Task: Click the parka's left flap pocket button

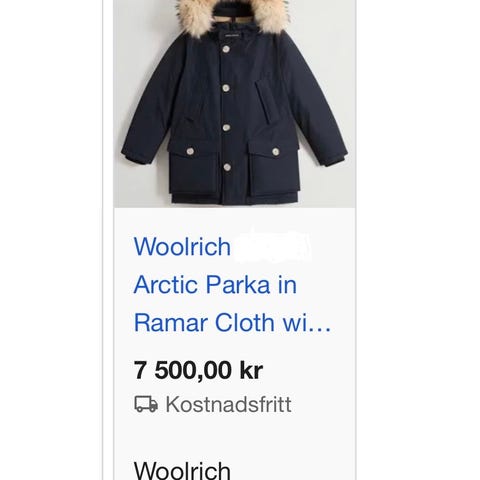Action: pyautogui.click(x=190, y=151)
